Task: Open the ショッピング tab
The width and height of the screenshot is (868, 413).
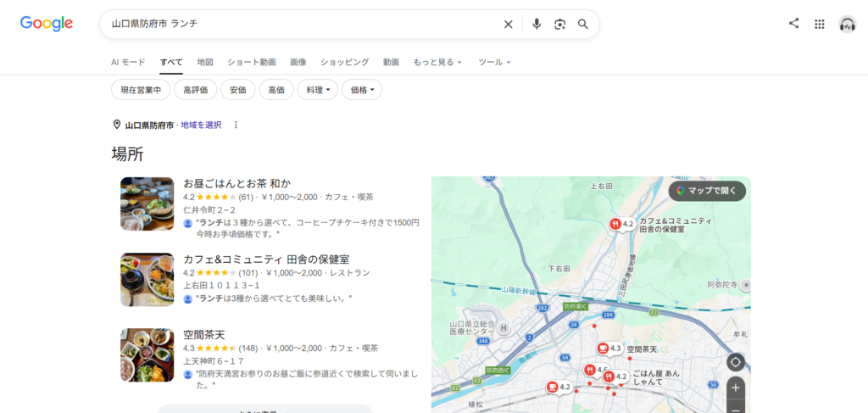Action: pyautogui.click(x=344, y=62)
